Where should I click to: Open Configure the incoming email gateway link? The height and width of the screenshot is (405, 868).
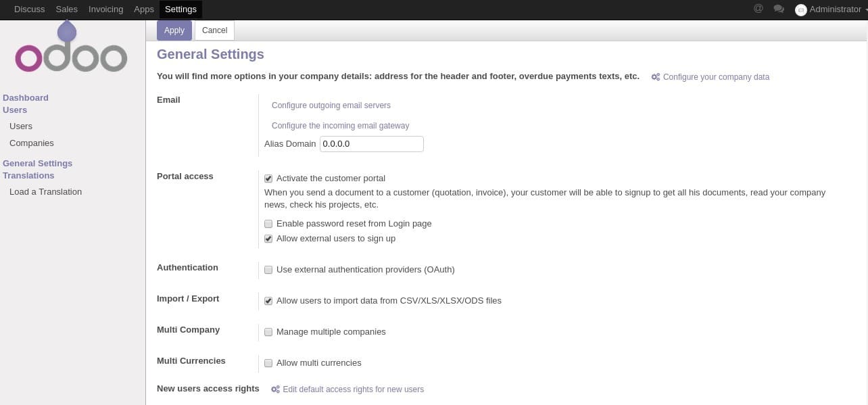click(340, 126)
